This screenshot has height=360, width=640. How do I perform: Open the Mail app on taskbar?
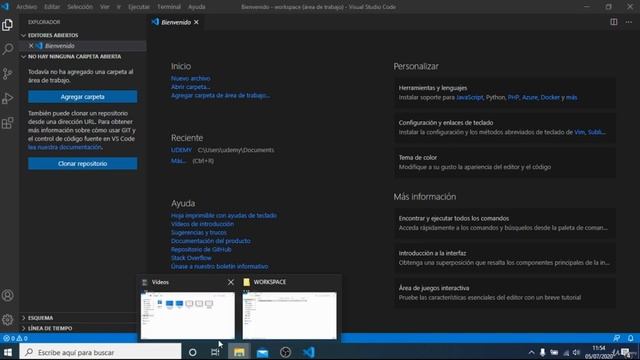[x=262, y=352]
